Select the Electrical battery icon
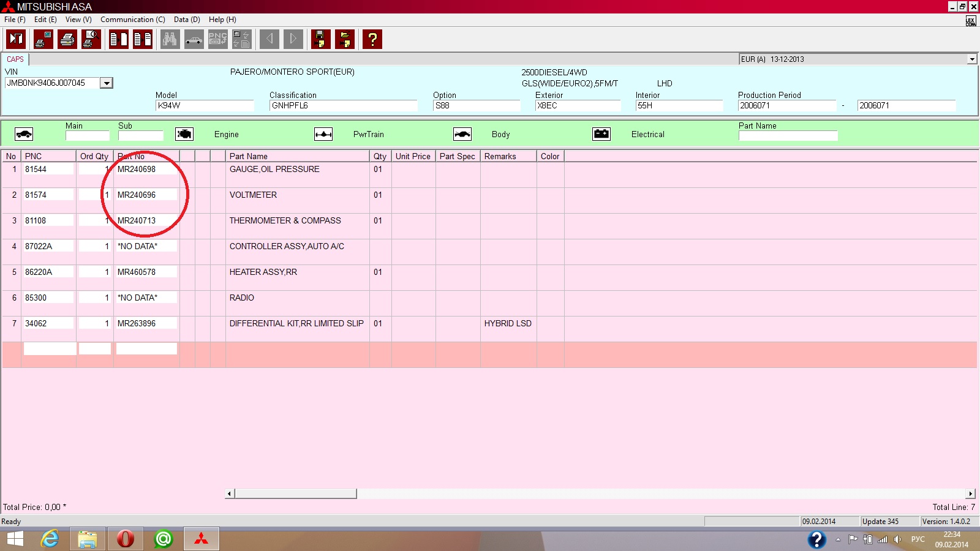The image size is (980, 551). pyautogui.click(x=601, y=134)
